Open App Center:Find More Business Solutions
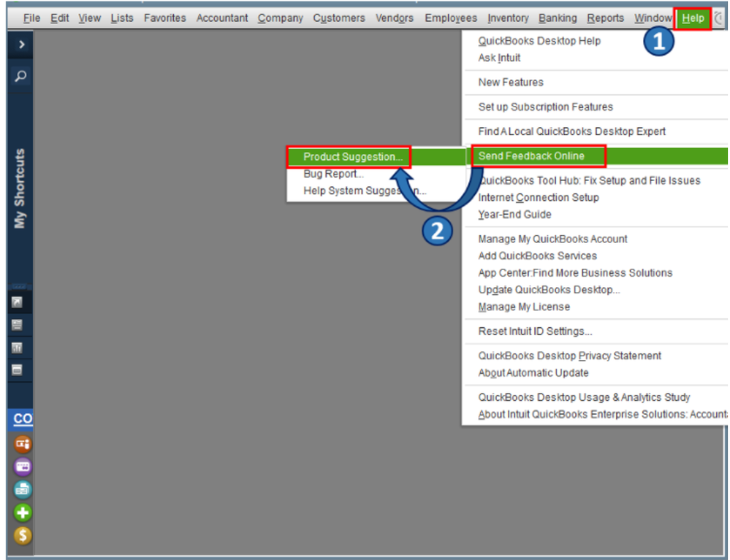Image resolution: width=730 pixels, height=560 pixels. [575, 273]
